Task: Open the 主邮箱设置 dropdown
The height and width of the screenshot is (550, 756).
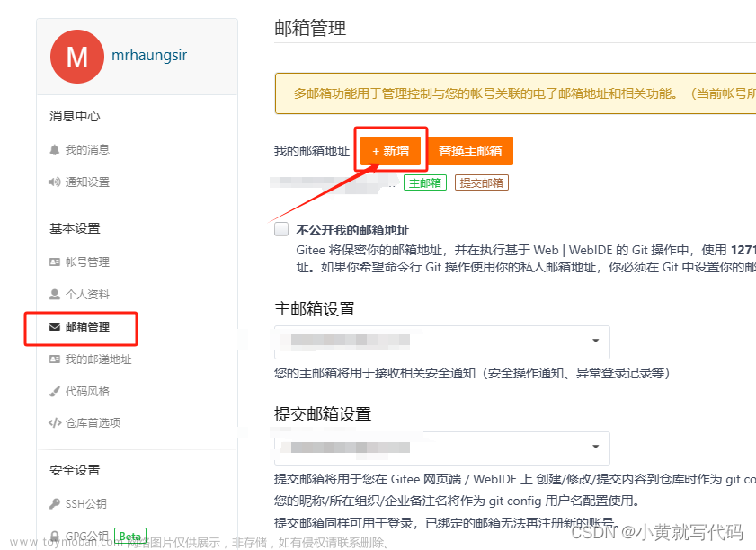Action: point(442,342)
